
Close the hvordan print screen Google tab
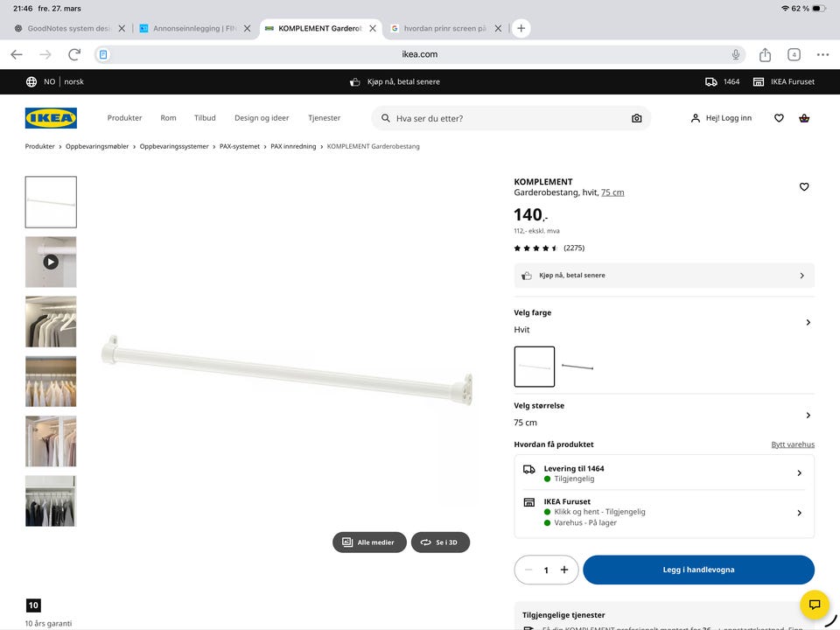[x=498, y=28]
